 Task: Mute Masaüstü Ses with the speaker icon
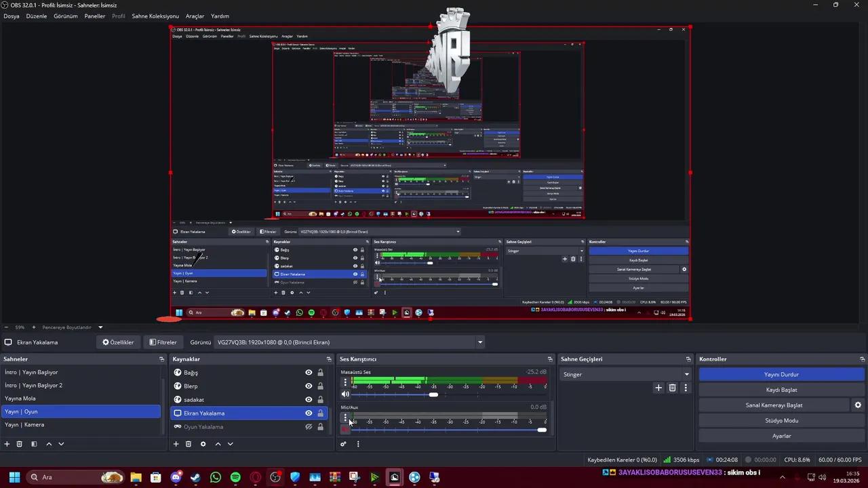pos(345,394)
